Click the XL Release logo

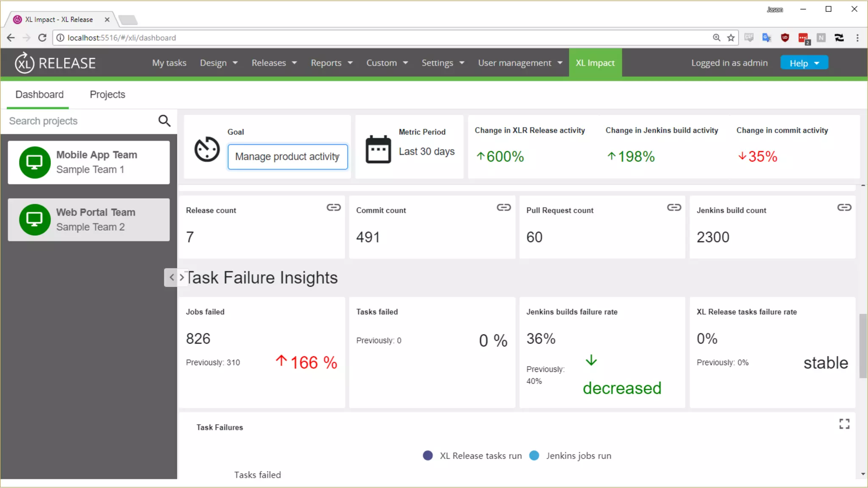(55, 63)
